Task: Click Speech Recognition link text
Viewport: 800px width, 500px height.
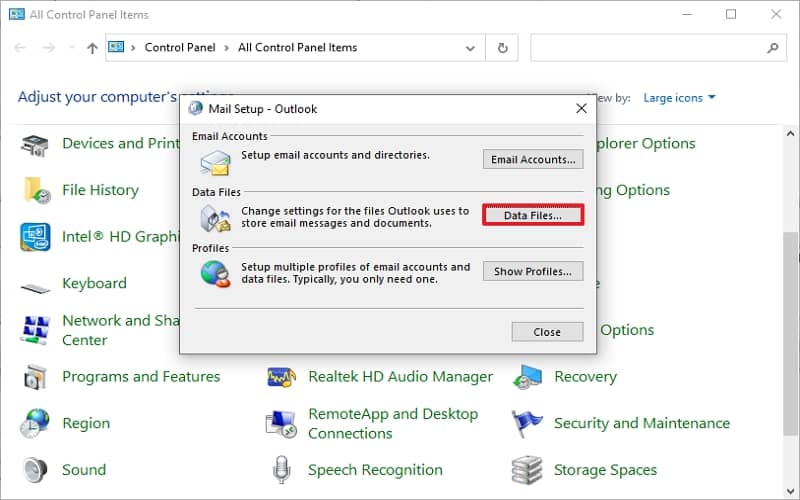Action: (x=376, y=469)
